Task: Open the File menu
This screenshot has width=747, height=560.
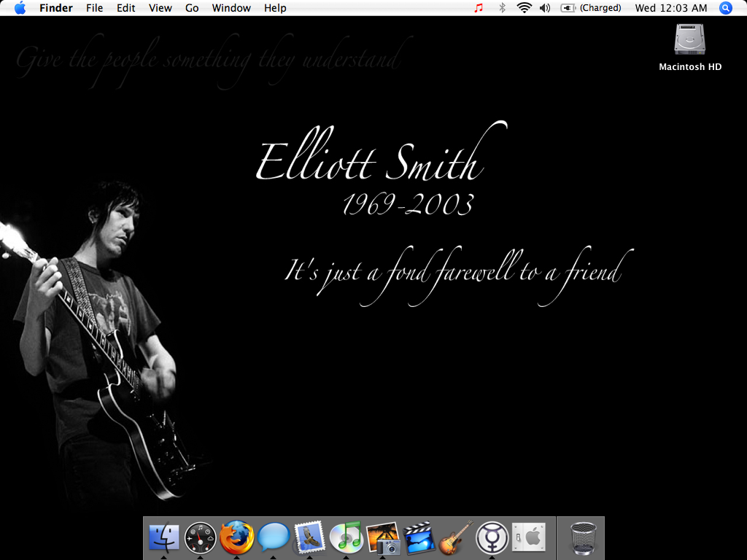Action: (94, 8)
